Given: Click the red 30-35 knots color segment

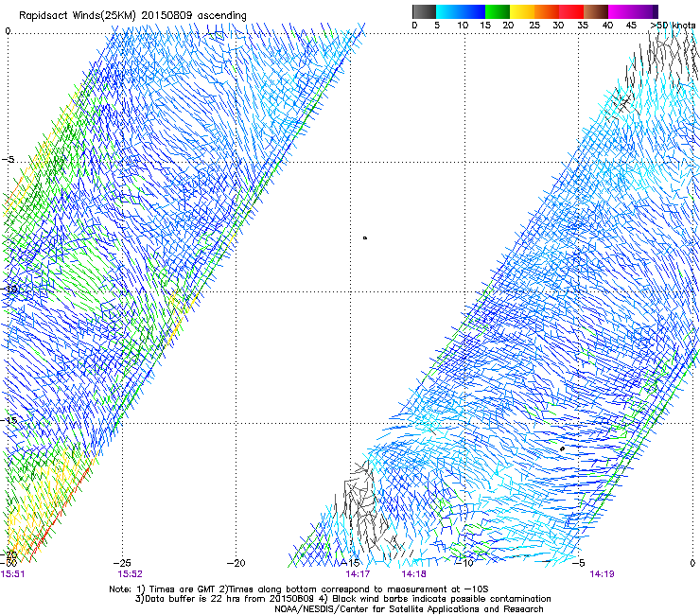Looking at the screenshot, I should pos(571,11).
